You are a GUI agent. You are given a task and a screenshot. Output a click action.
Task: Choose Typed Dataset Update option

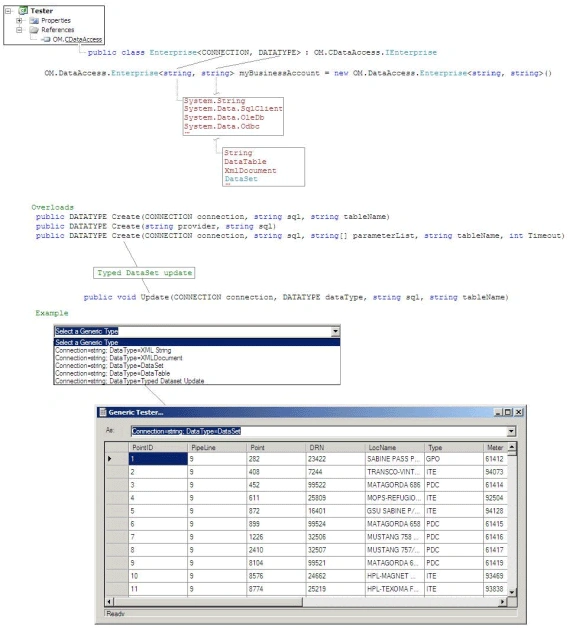(x=197, y=381)
